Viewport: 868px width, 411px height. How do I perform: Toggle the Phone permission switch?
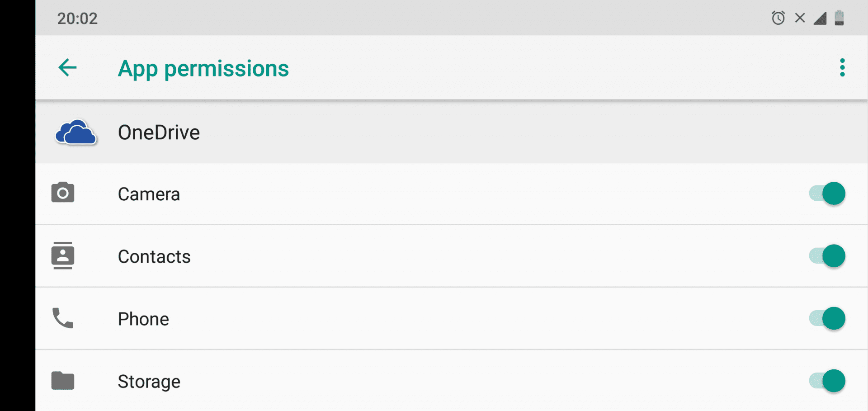827,318
